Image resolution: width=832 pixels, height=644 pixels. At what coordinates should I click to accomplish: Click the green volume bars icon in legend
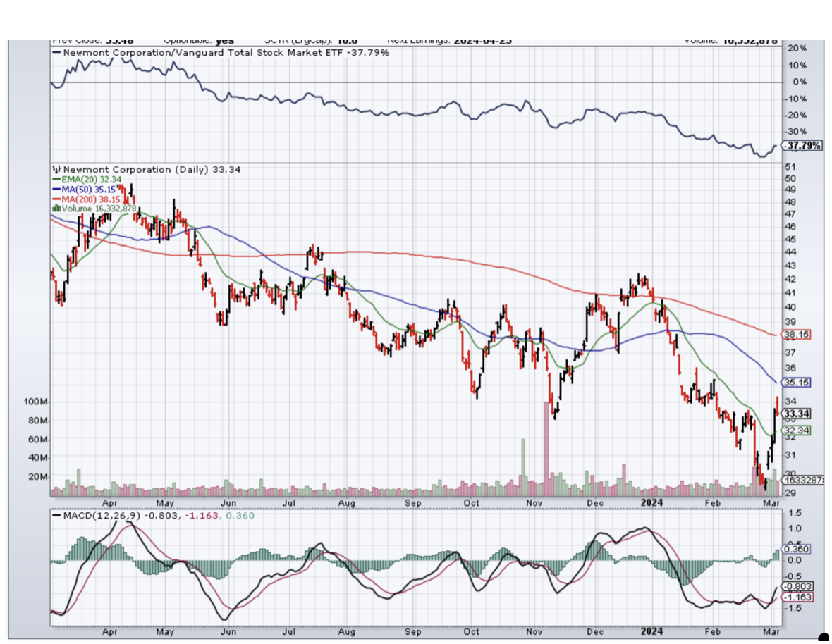(56, 209)
